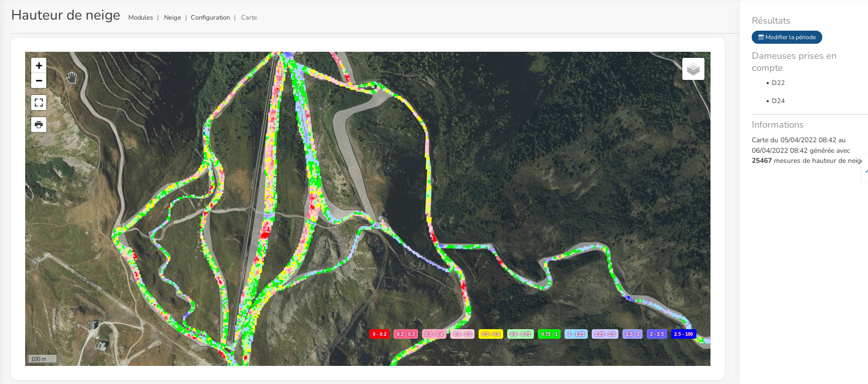Click the green 0.75 - 1 legend swatch
The height and width of the screenshot is (384, 868).
549,334
